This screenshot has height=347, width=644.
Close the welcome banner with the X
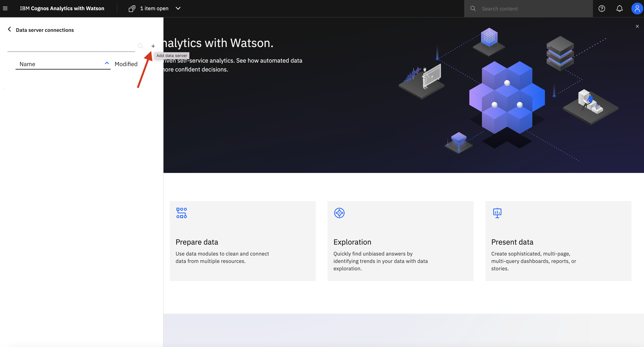pos(637,26)
